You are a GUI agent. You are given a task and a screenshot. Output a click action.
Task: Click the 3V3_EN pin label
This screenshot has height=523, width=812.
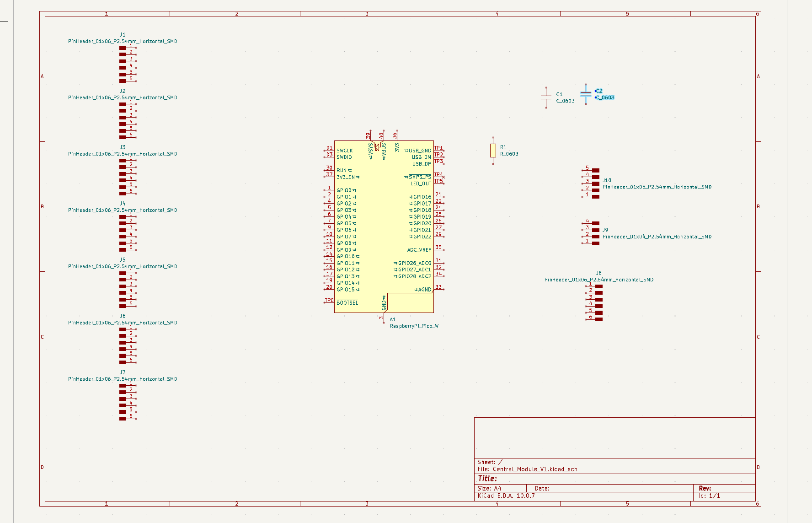346,177
